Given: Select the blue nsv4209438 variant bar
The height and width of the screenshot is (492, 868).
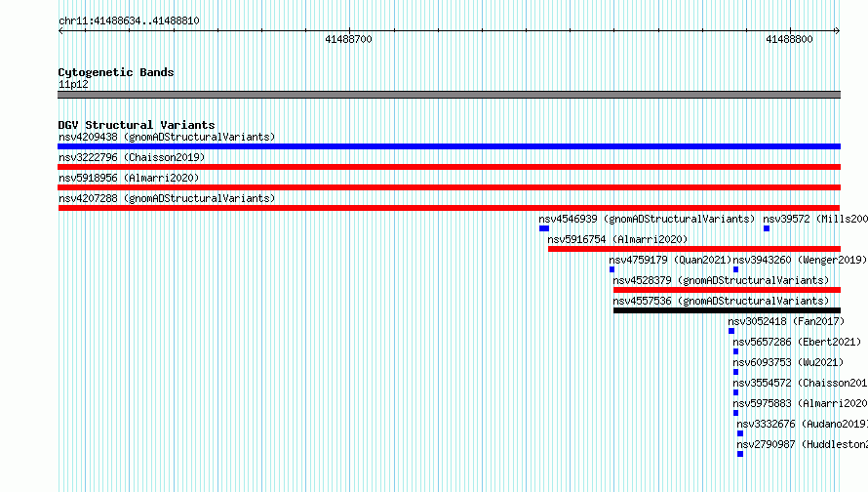Looking at the screenshot, I should tap(449, 146).
